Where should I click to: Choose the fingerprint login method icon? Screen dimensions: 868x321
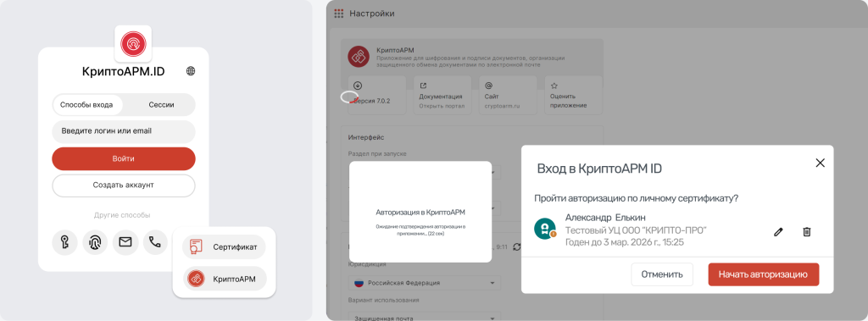95,242
